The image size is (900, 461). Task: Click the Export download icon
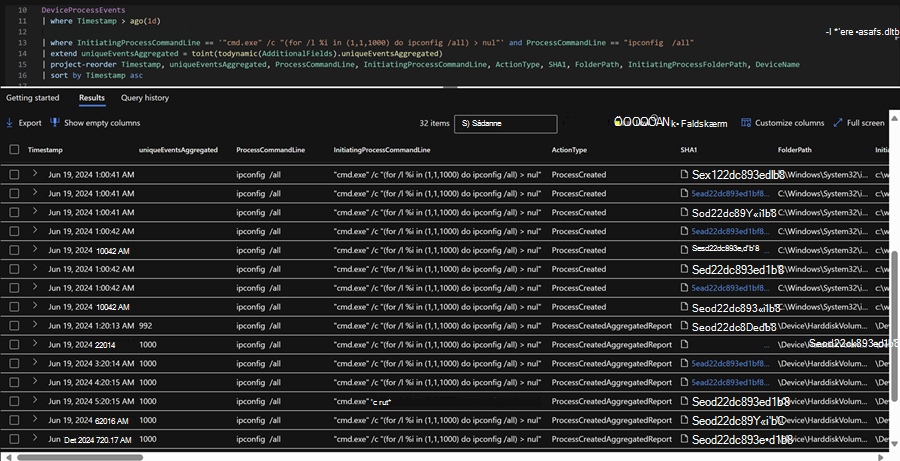[10, 123]
